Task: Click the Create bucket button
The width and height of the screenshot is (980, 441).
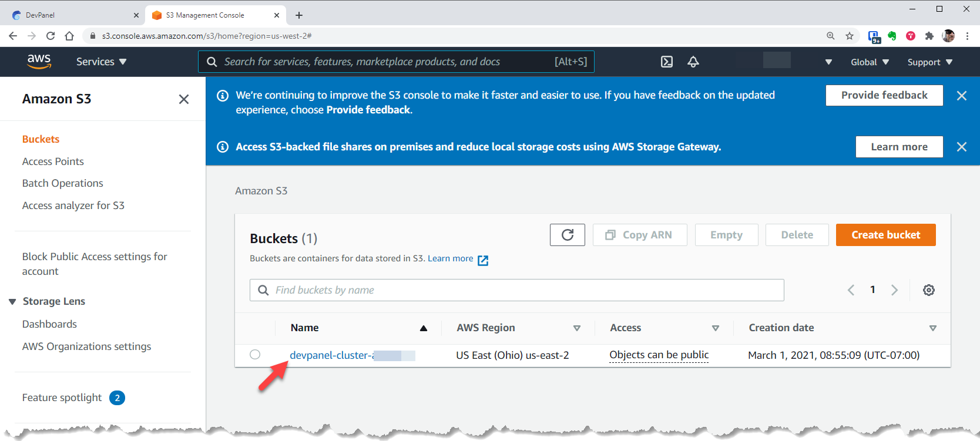Action: 885,235
